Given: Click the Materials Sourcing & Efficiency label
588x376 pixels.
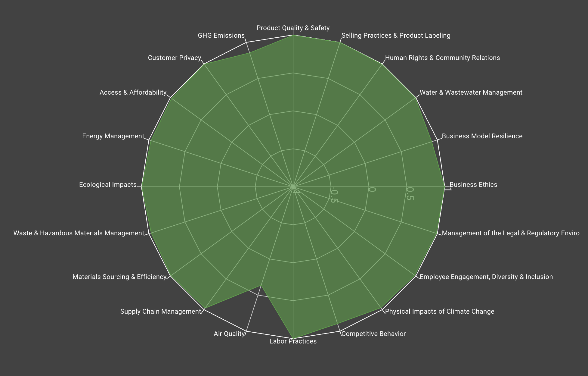Looking at the screenshot, I should pos(120,277).
